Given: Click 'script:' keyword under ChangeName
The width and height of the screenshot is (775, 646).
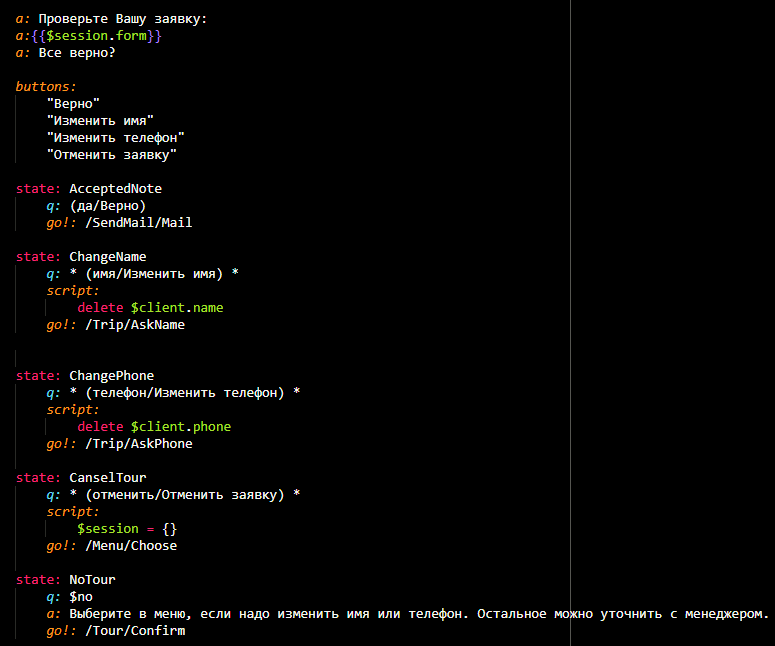Looking at the screenshot, I should 73,291.
